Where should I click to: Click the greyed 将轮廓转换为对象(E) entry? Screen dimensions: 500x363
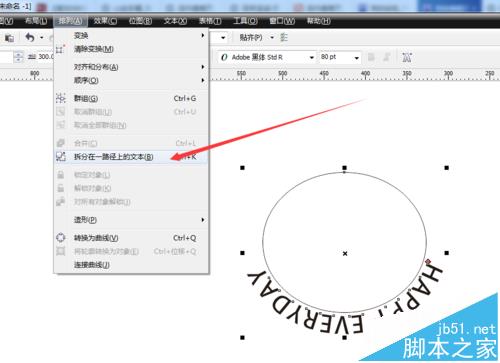(x=131, y=251)
